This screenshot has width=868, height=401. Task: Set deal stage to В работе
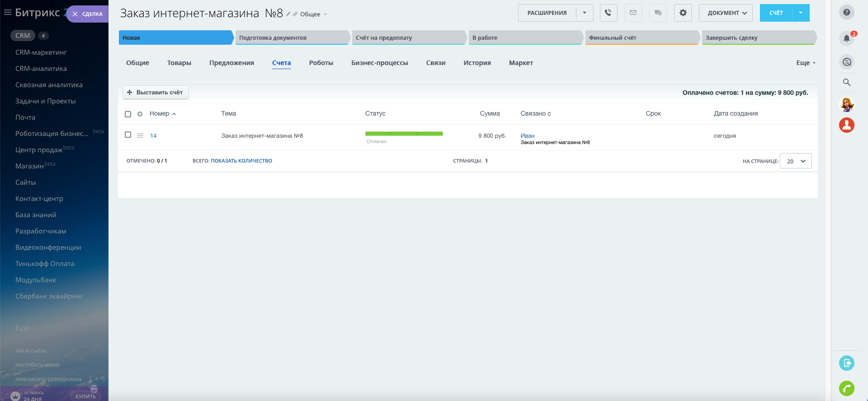coord(525,38)
